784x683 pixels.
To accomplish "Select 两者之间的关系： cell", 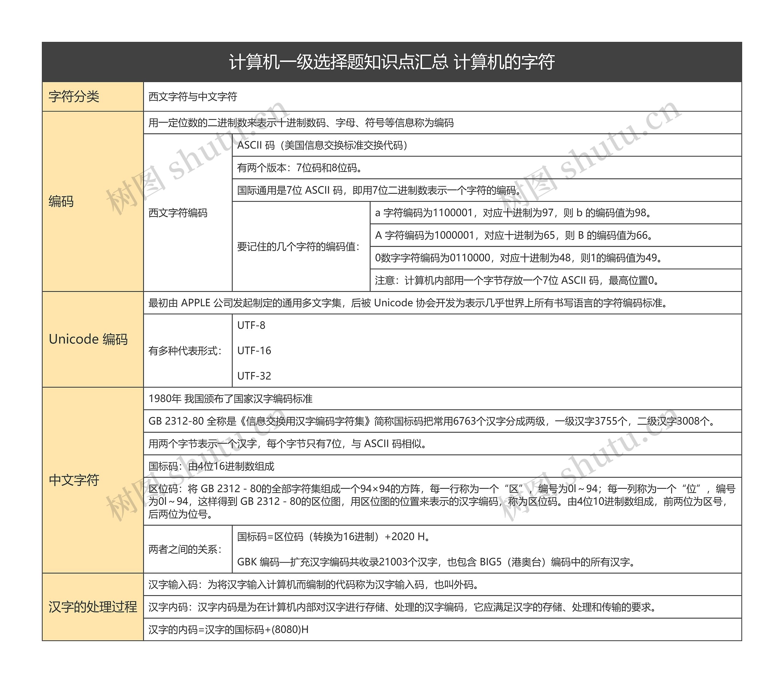I will pyautogui.click(x=188, y=549).
